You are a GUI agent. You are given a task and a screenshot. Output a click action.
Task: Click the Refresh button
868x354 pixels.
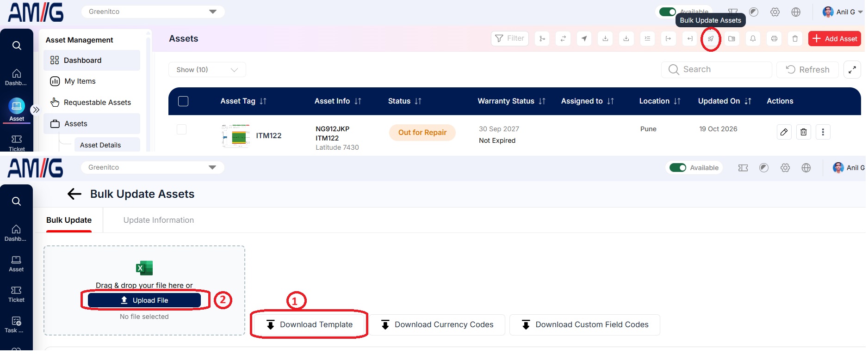tap(807, 70)
